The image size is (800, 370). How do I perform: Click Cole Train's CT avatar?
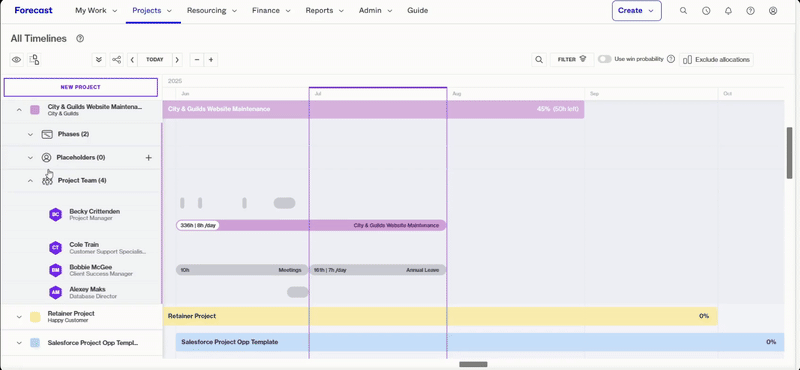[x=56, y=248]
